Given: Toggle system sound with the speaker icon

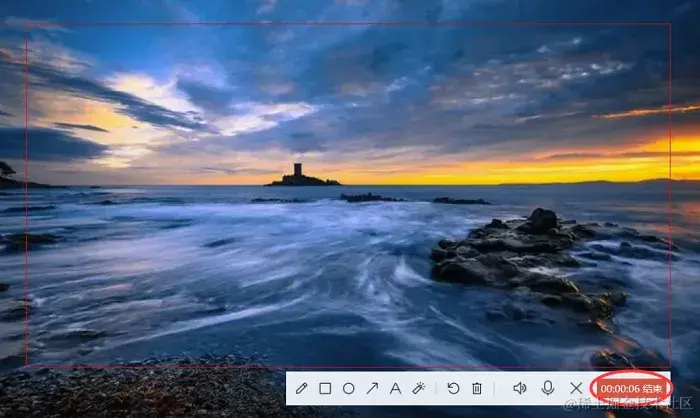Looking at the screenshot, I should pos(520,388).
